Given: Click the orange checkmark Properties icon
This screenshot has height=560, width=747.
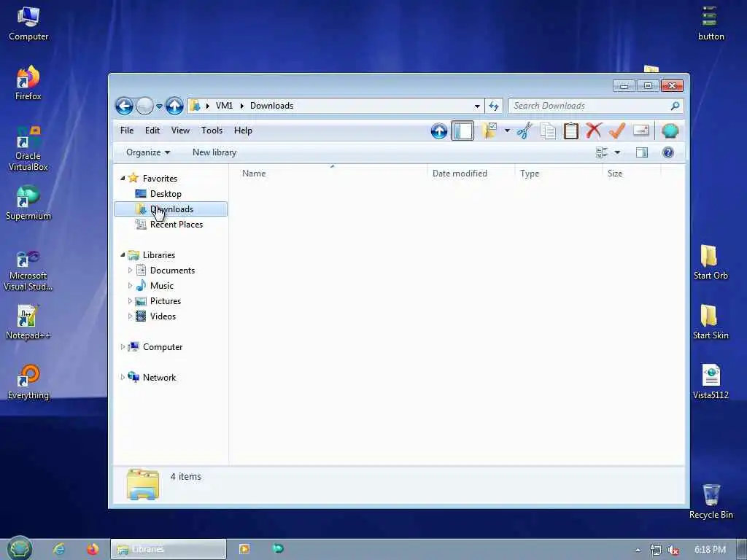Looking at the screenshot, I should [617, 131].
